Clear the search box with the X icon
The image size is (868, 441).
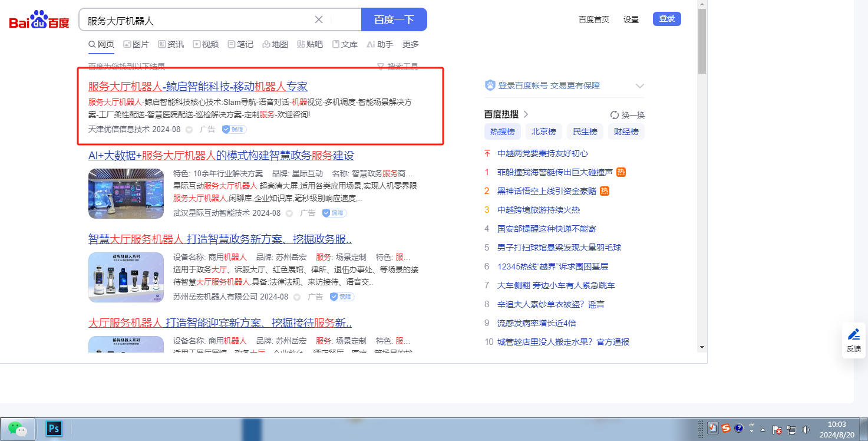[x=319, y=19]
